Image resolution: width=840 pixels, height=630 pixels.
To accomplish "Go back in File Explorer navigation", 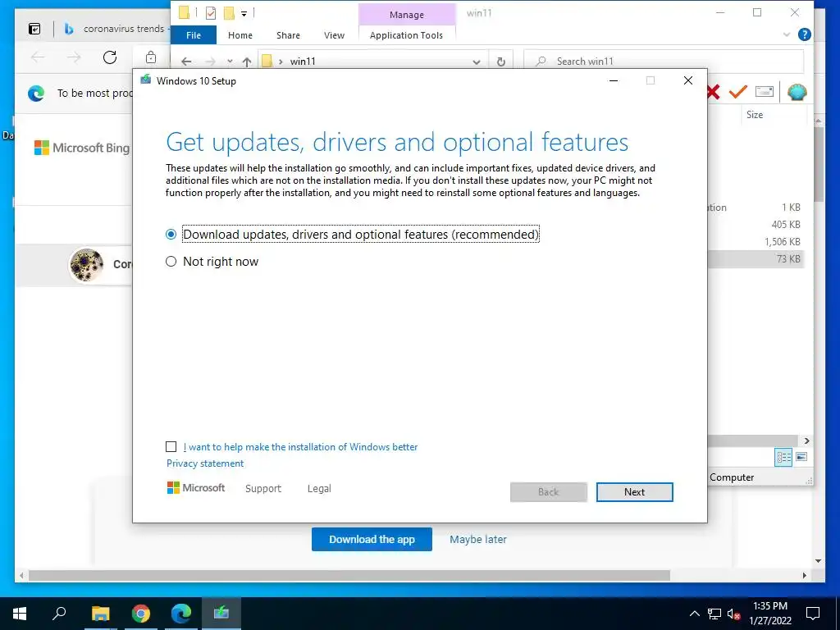I will (186, 62).
